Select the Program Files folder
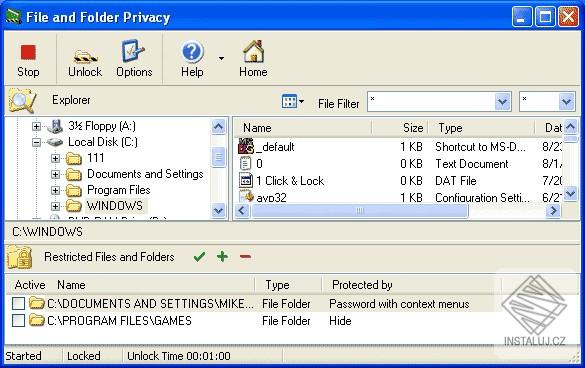The height and width of the screenshot is (368, 585). coord(119,190)
